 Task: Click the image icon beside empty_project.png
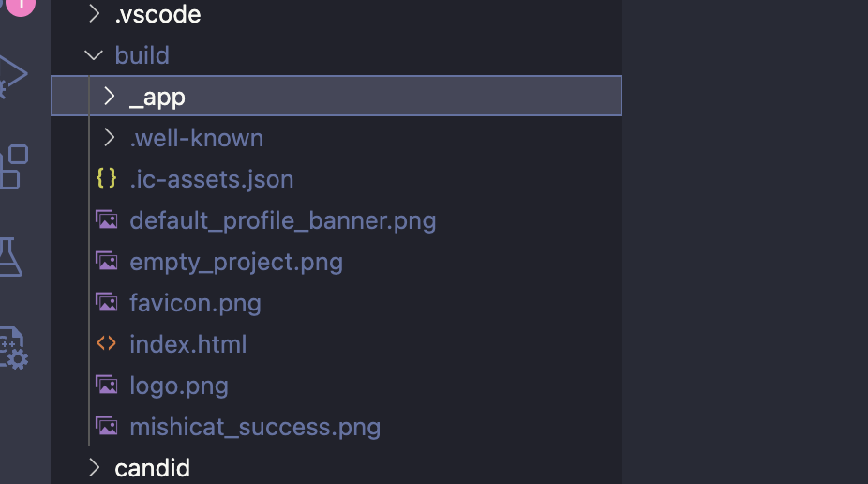(x=107, y=262)
